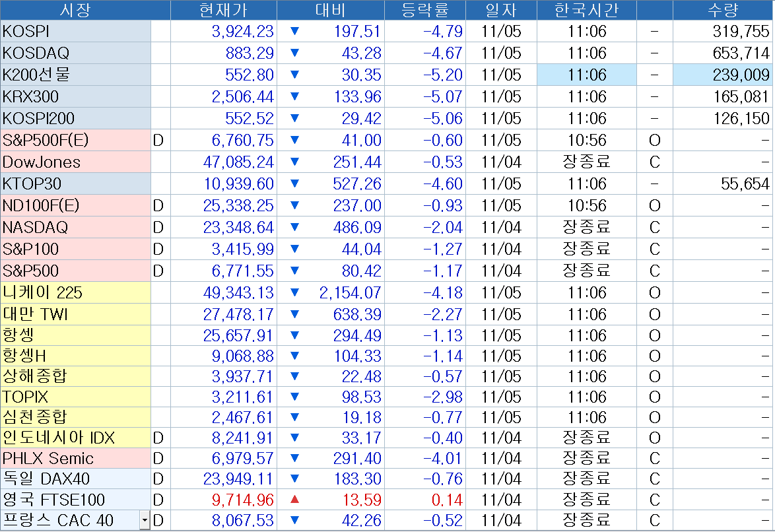Click the down arrow in 니케이 225 row
This screenshot has height=532, width=775.
[x=294, y=292]
